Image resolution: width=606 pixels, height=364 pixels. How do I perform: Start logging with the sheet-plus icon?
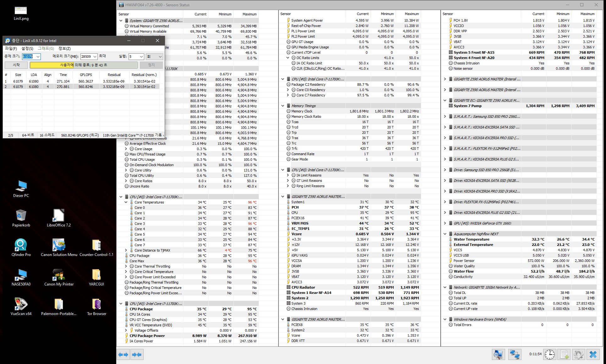564,355
